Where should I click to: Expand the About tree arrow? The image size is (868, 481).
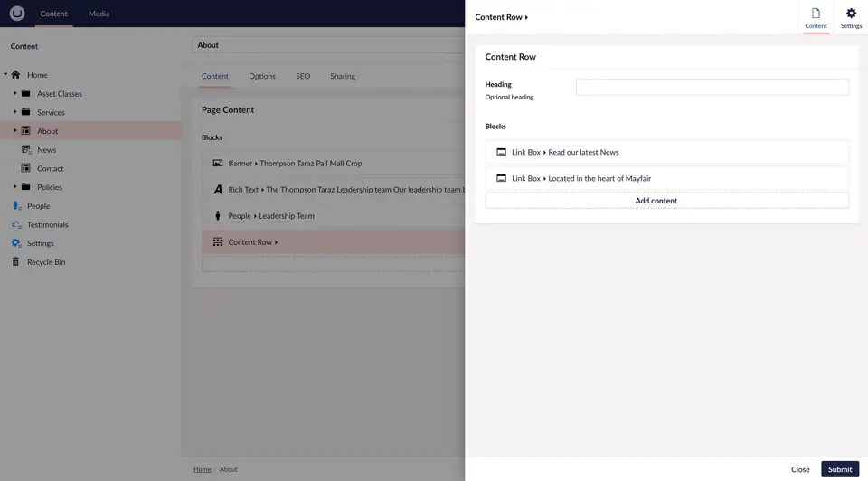[x=15, y=130]
